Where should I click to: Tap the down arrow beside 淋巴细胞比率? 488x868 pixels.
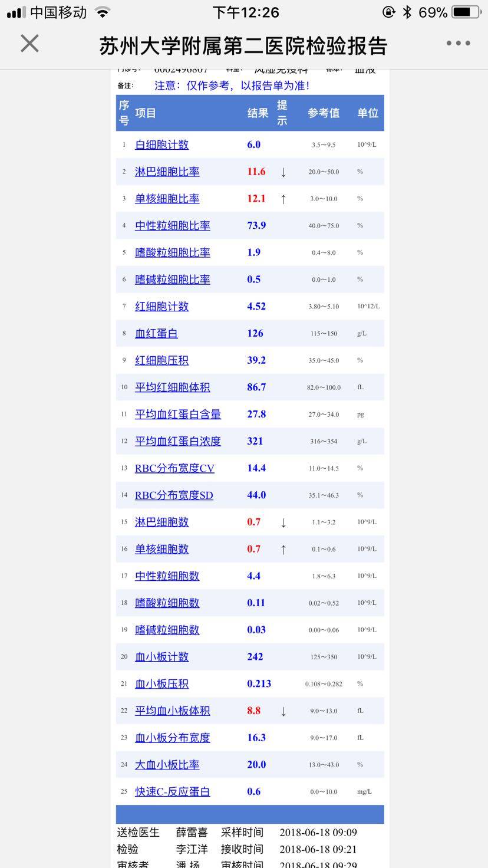tap(283, 172)
